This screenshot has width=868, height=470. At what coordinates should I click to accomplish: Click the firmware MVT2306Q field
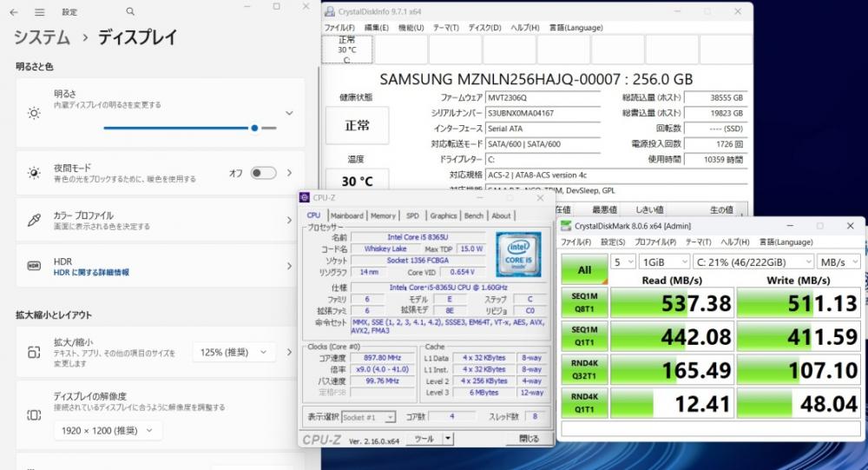click(x=542, y=97)
